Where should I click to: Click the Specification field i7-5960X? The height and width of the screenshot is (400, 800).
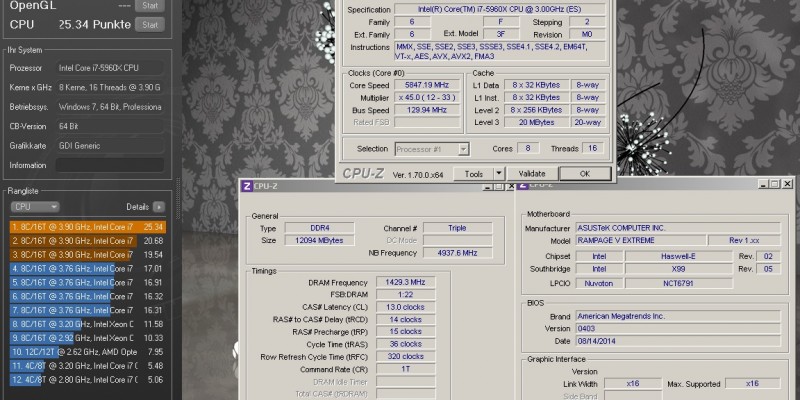coord(500,10)
